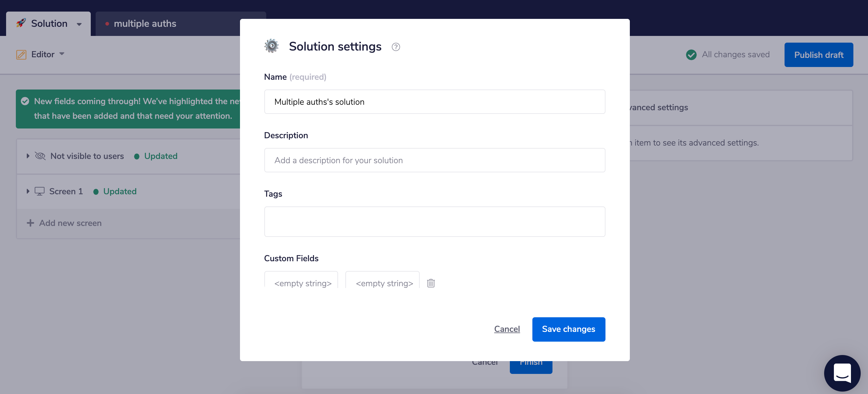Click the Screen 1 monitor icon
The image size is (868, 394).
39,191
